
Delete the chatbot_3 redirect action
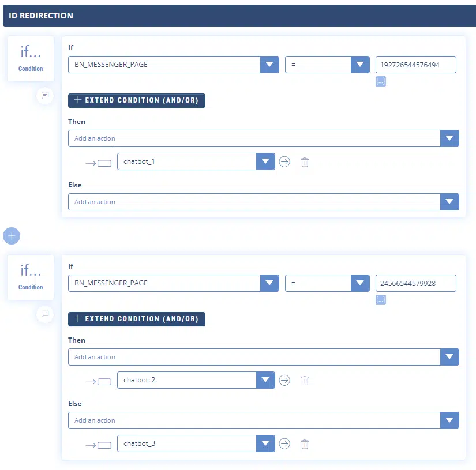(x=305, y=444)
